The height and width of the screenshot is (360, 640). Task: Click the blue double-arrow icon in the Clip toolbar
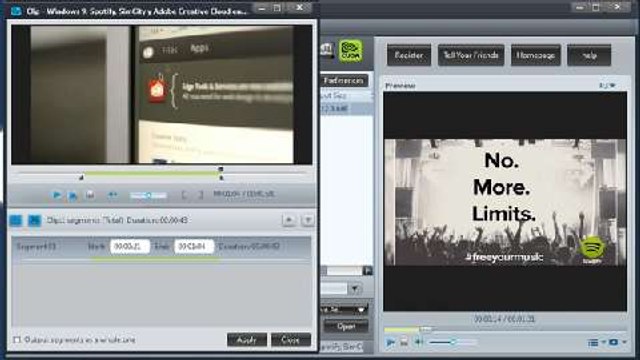click(x=112, y=195)
